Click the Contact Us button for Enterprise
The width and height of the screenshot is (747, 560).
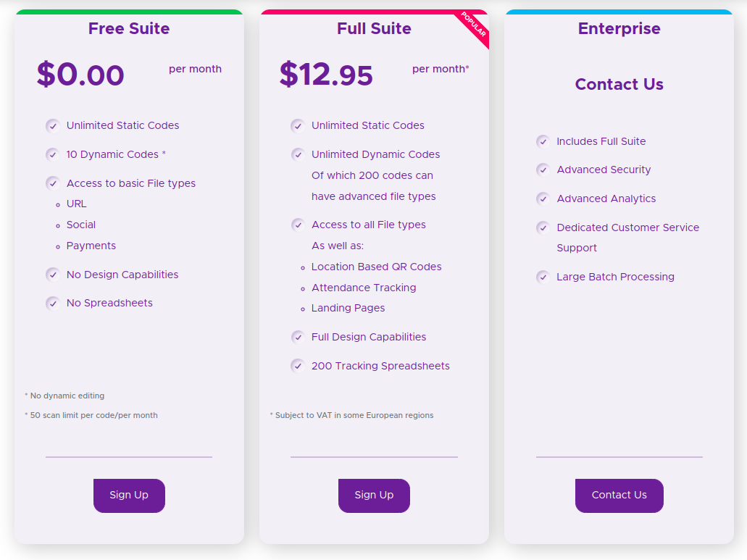click(619, 496)
